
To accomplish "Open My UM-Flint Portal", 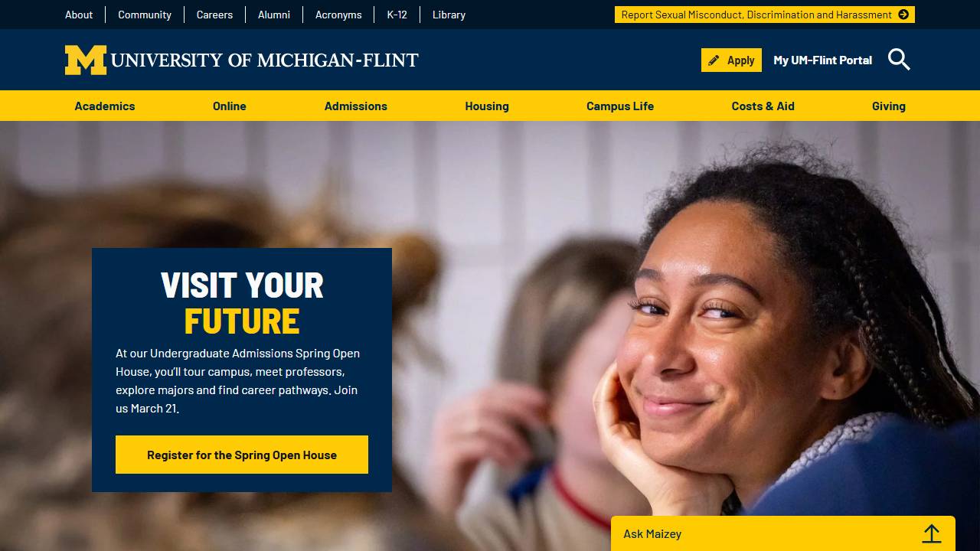I will coord(823,60).
